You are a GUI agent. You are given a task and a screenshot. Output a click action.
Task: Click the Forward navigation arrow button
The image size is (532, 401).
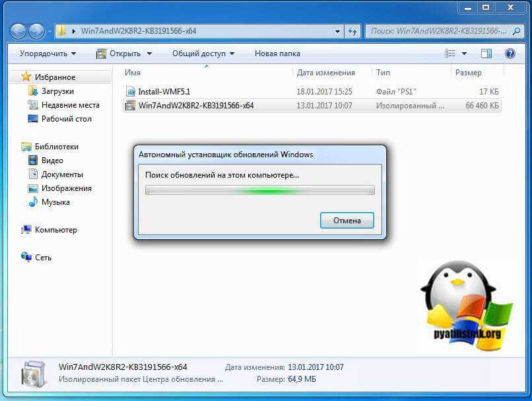coord(36,31)
